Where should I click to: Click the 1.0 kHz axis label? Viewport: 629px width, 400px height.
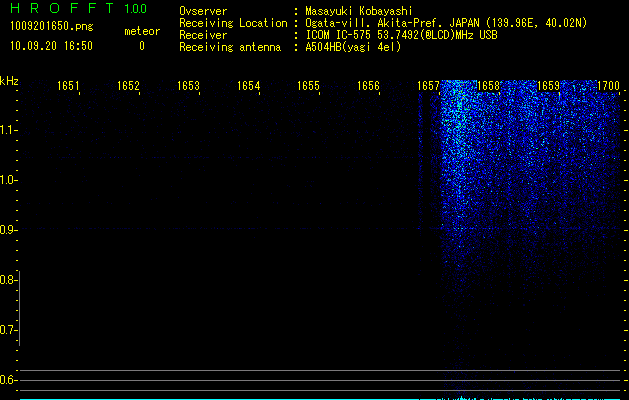click(8, 180)
